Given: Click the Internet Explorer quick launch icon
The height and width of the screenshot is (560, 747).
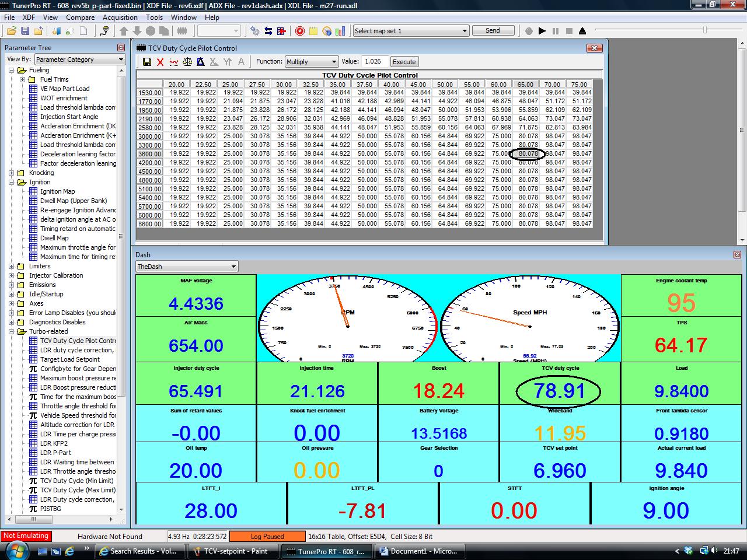Looking at the screenshot, I should 69,551.
